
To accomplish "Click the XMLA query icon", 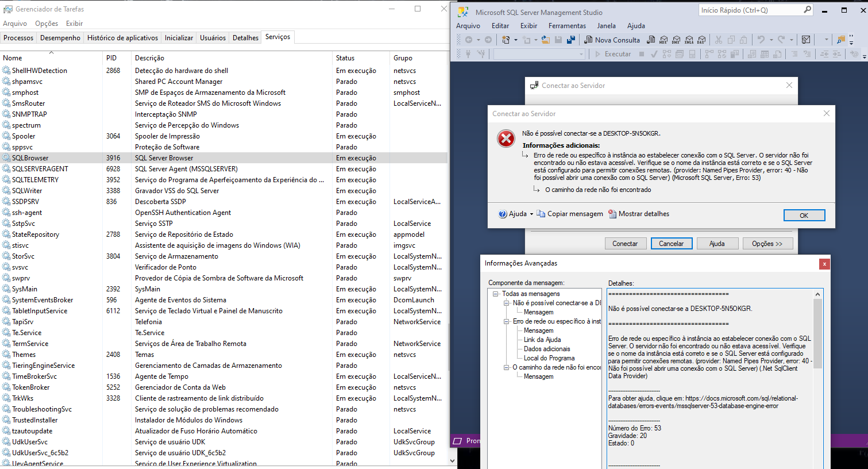I will click(x=689, y=40).
